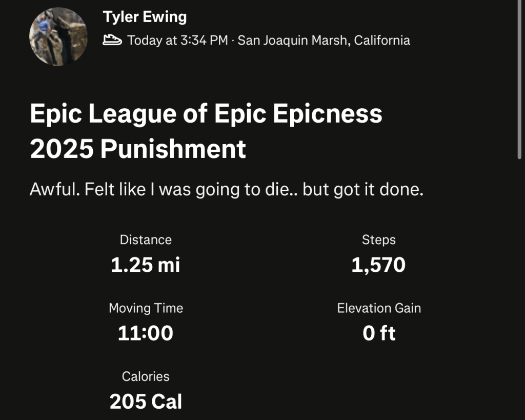Click the Calories label
The width and height of the screenshot is (525, 420).
146,376
